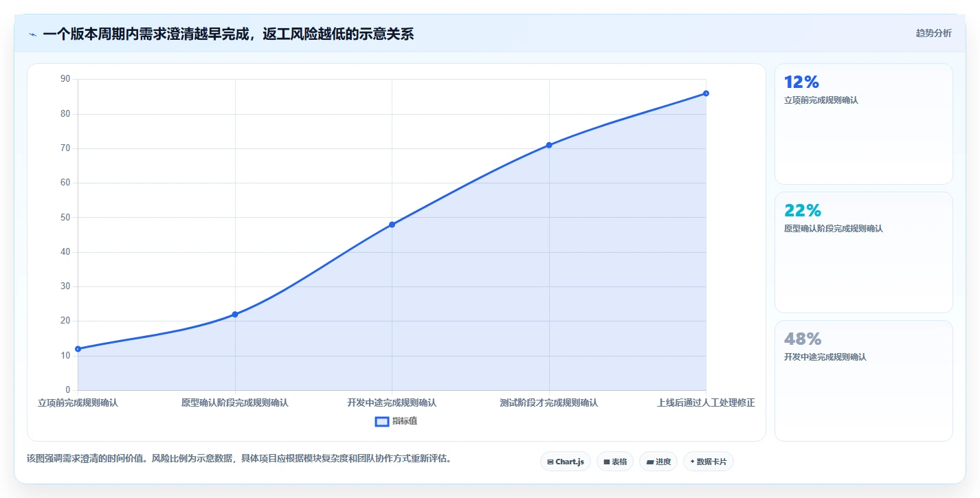The image size is (980, 498).
Task: Click the 表格 tag button
Action: coord(615,462)
